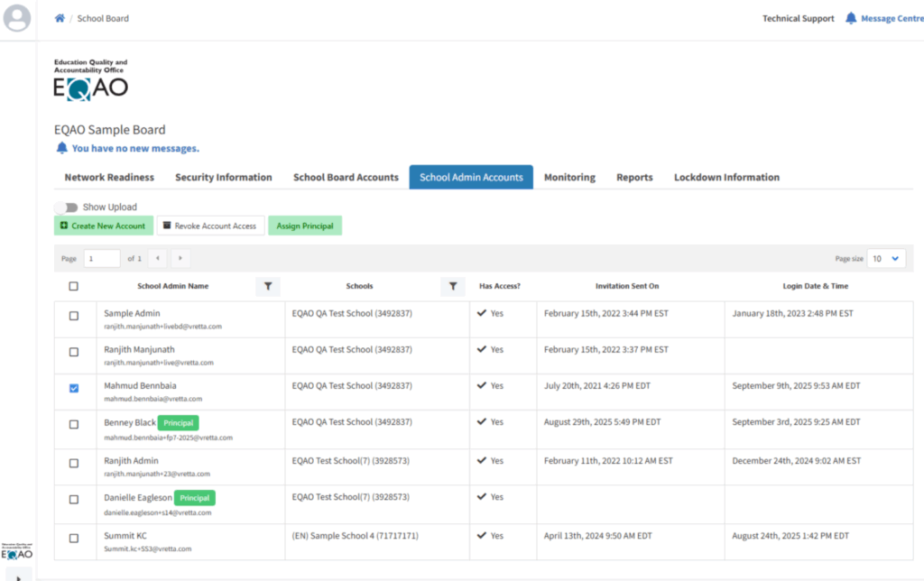Click the home icon in breadcrumb

click(60, 18)
